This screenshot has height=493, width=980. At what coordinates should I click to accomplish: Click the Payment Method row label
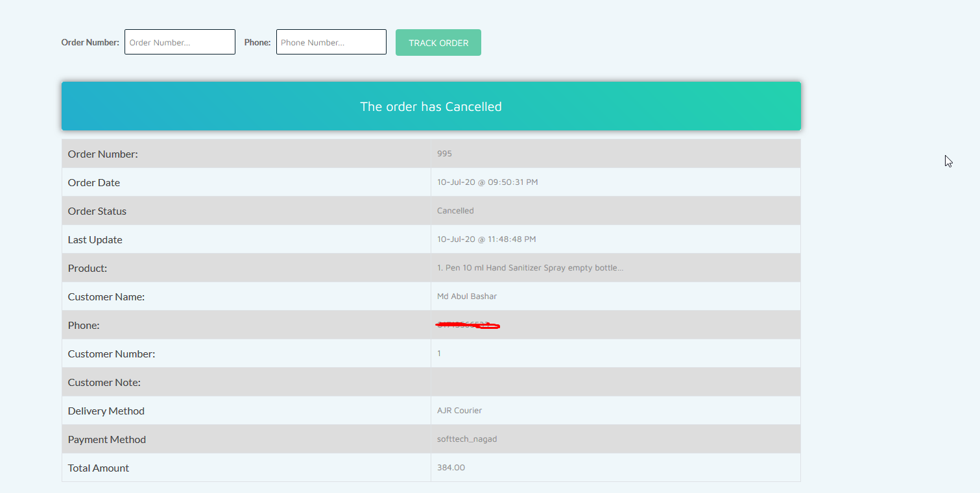(x=107, y=439)
